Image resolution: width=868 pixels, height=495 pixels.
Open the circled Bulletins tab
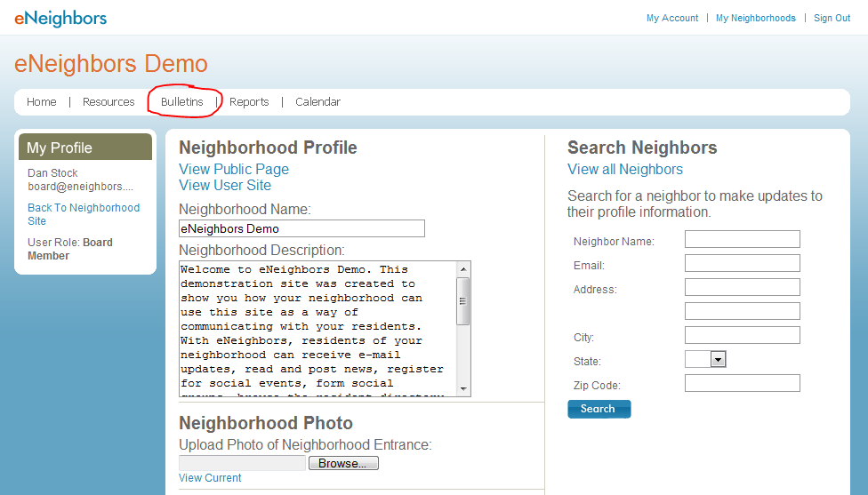coord(182,102)
